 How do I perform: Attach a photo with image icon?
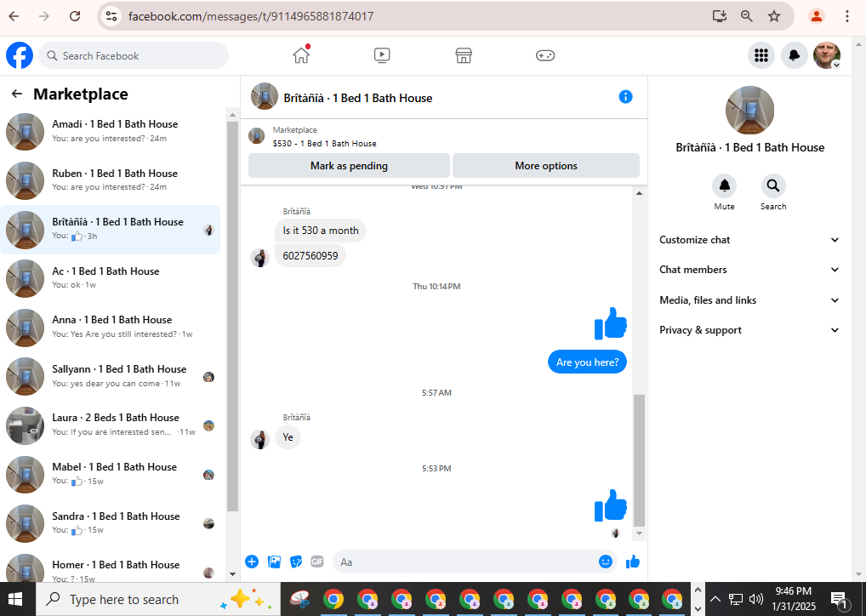tap(274, 562)
